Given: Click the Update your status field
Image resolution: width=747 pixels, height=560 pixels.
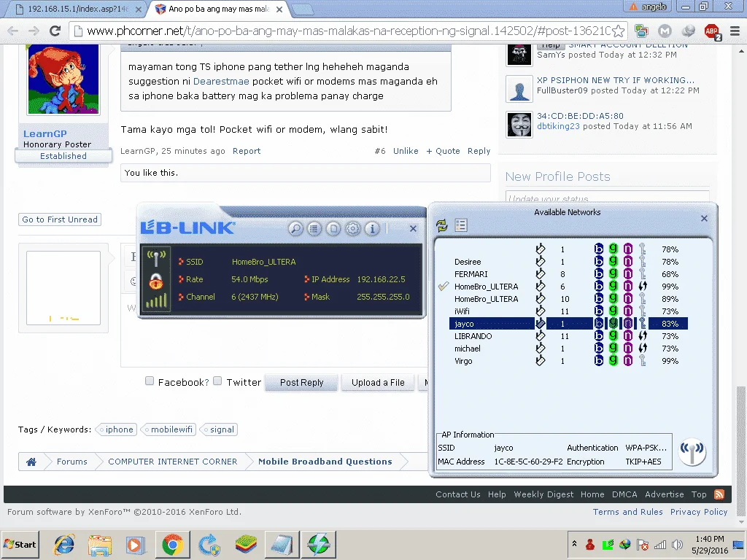Looking at the screenshot, I should [608, 198].
